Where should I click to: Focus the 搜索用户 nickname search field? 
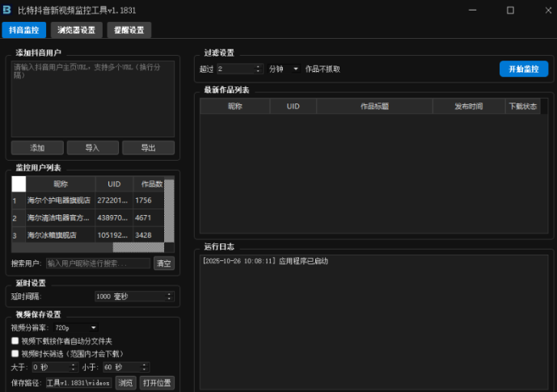(98, 263)
